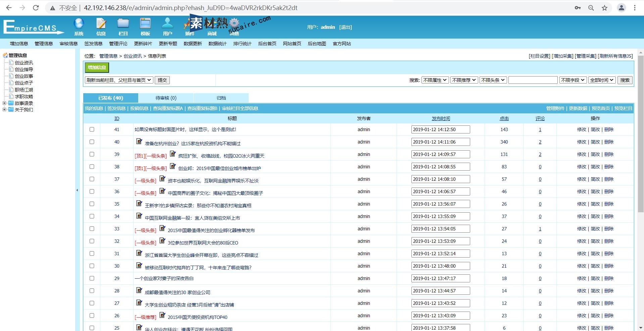The height and width of the screenshot is (331, 644).
Task: Open the 不限推荐 search dropdown
Action: pyautogui.click(x=464, y=80)
